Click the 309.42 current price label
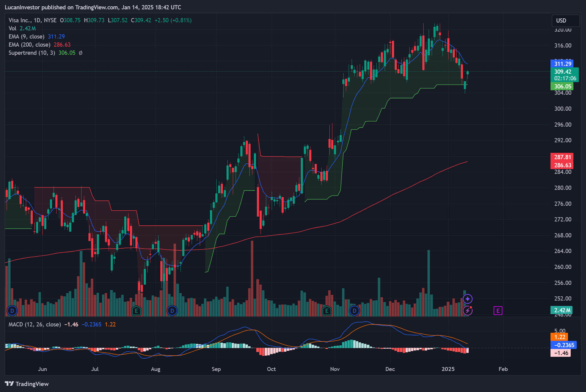 tap(564, 72)
